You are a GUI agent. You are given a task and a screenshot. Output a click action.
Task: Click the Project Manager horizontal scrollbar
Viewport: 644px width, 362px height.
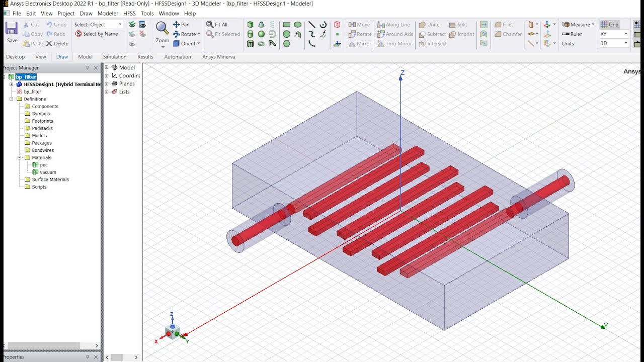44,345
